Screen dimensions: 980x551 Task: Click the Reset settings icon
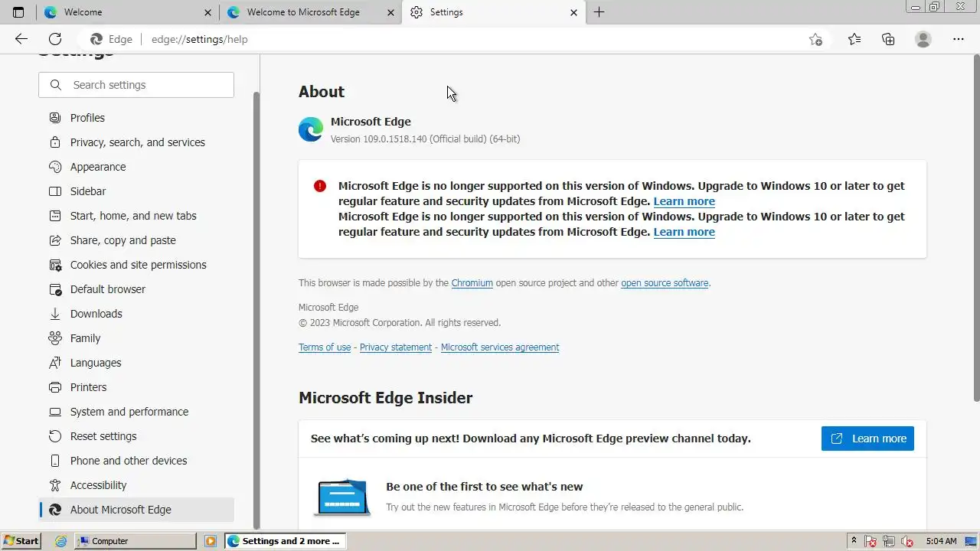pos(55,436)
